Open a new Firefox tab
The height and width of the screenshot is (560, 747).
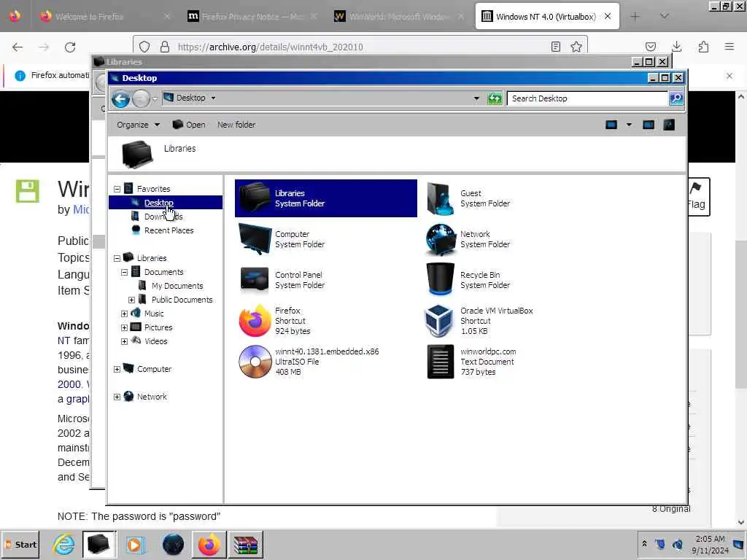tap(635, 17)
